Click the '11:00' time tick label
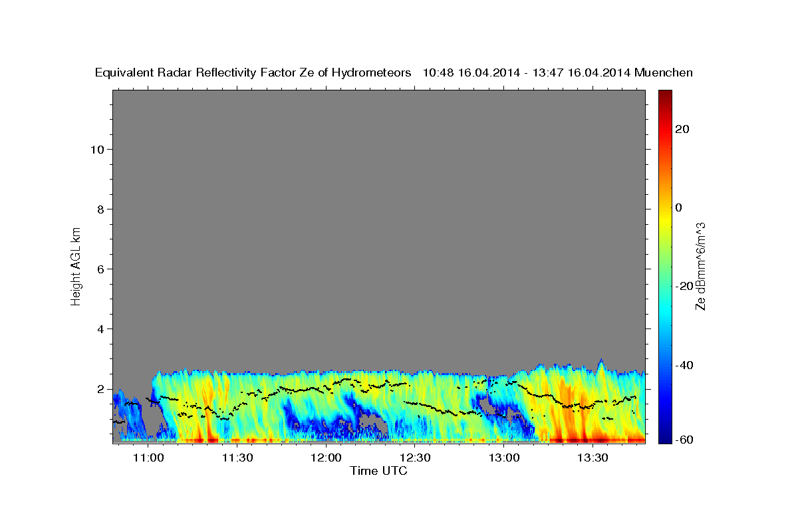The image size is (798, 532). [148, 458]
